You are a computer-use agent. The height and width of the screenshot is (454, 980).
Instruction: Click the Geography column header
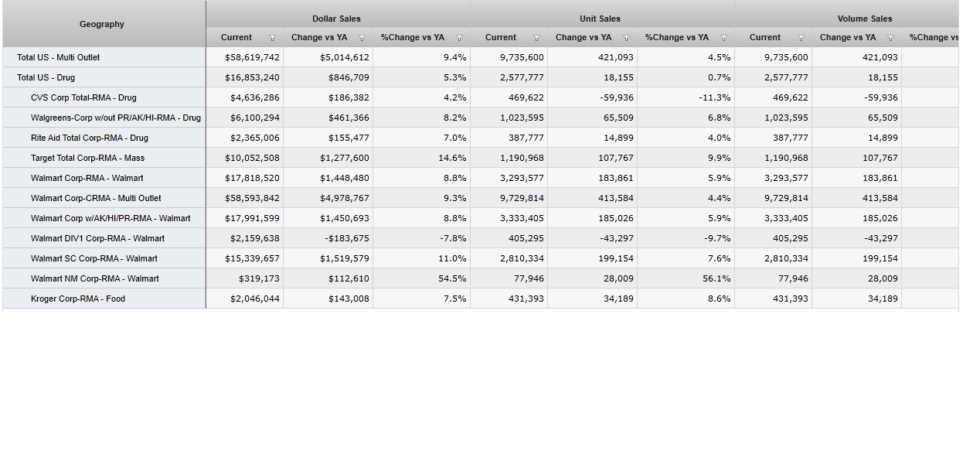coord(102,24)
